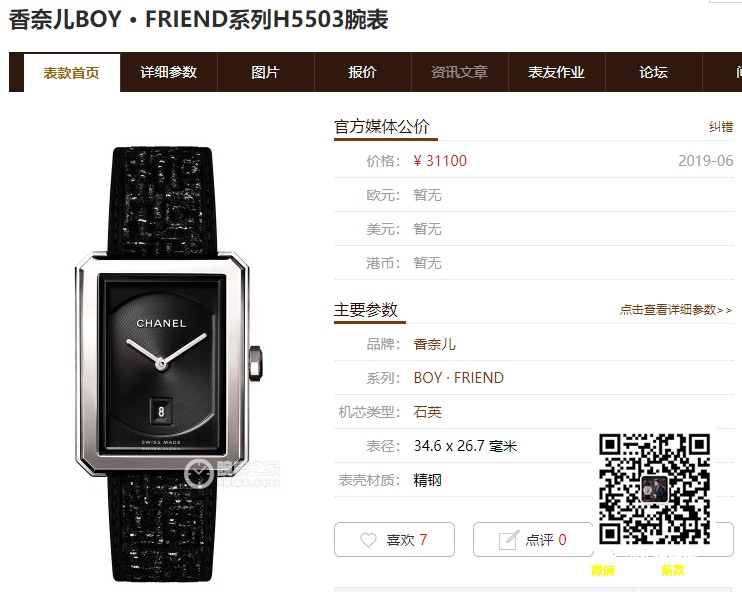Click the heart icon beside 喜欢
This screenshot has height=592, width=742.
click(x=368, y=540)
